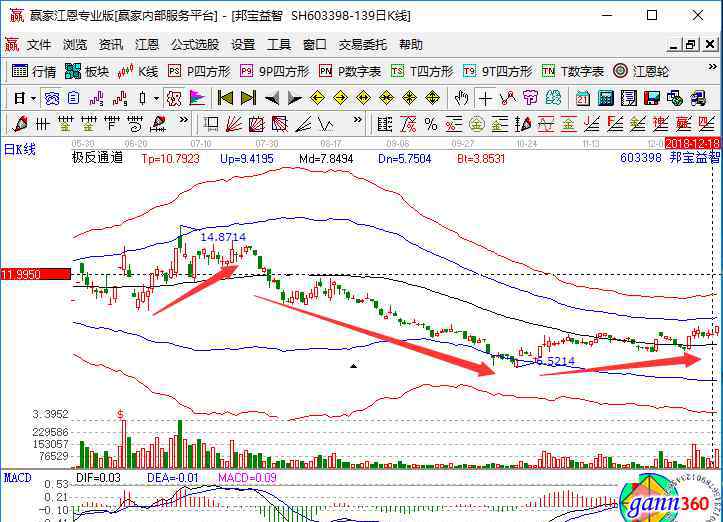Click the candlestick chart type icon

(142, 98)
